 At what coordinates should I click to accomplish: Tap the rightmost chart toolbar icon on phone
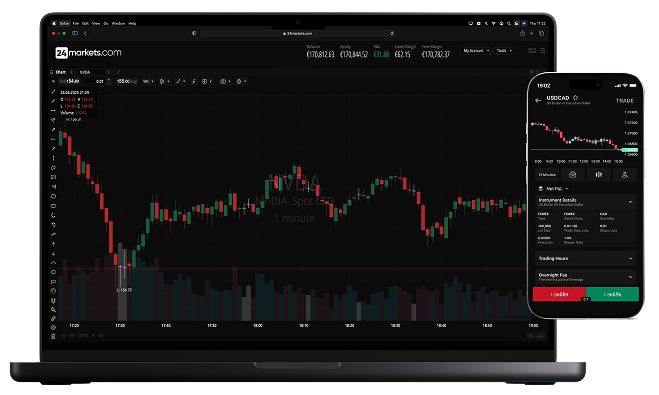click(625, 174)
